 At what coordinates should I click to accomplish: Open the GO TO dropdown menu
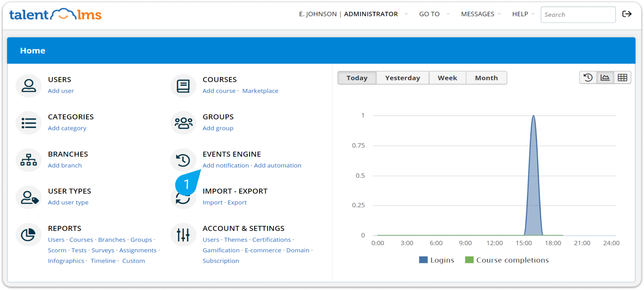434,14
